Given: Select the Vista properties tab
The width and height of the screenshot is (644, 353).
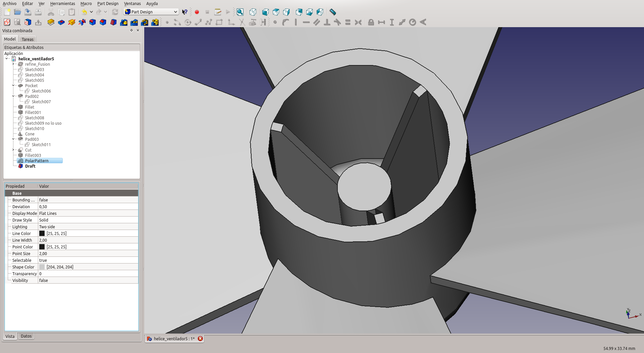Looking at the screenshot, I should [10, 336].
